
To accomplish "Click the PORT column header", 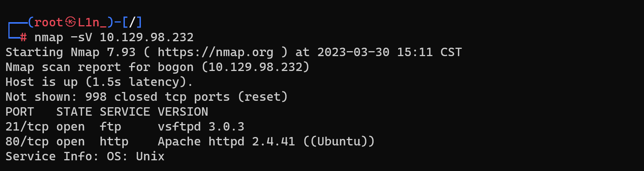I will [20, 112].
